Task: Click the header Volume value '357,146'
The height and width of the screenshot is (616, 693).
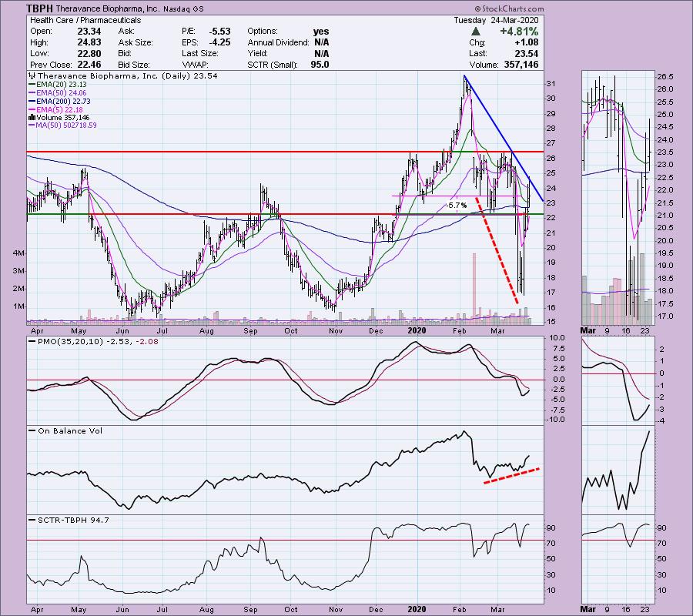Action: tap(521, 65)
